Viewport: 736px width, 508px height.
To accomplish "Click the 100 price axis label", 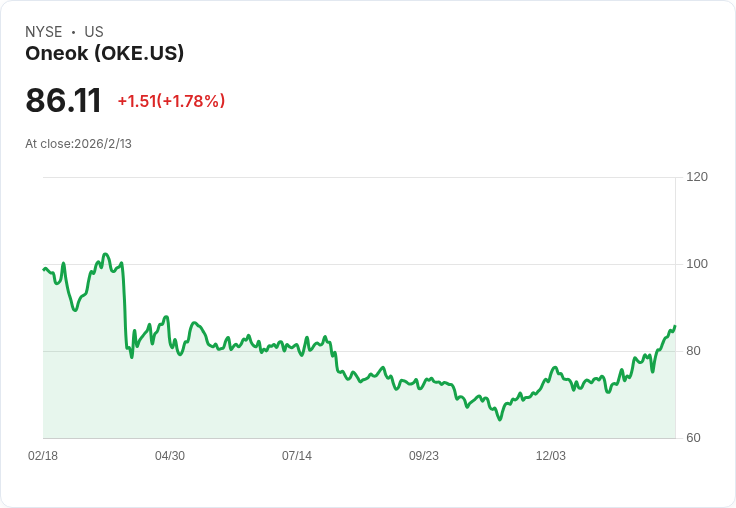I will click(697, 264).
